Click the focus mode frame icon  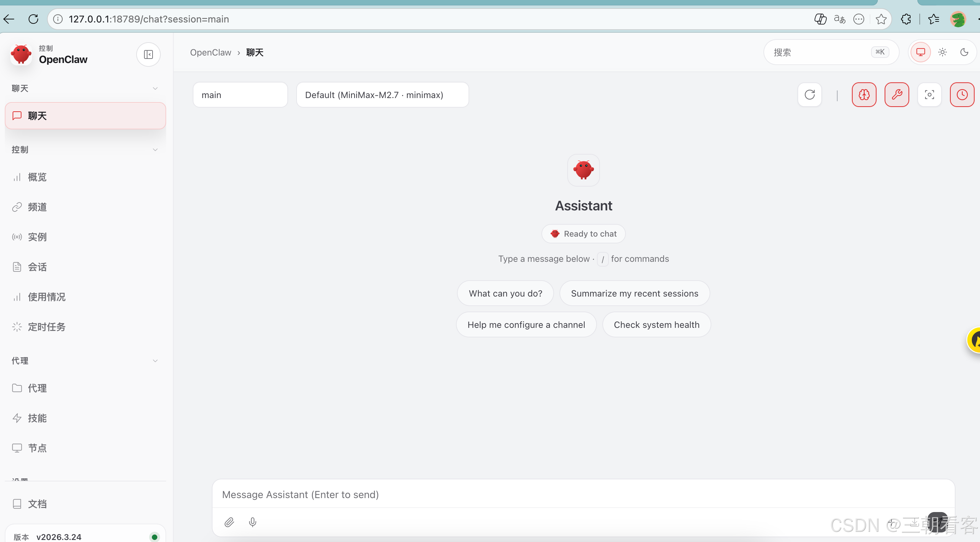coord(929,95)
